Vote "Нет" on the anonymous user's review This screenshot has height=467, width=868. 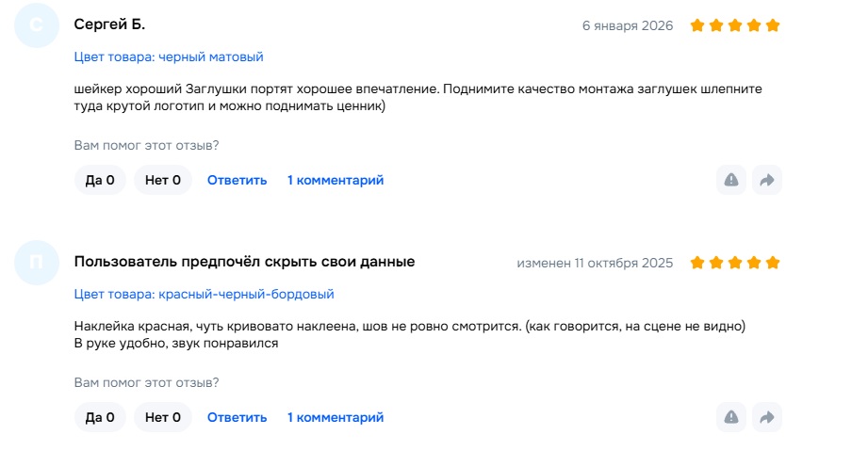point(163,417)
